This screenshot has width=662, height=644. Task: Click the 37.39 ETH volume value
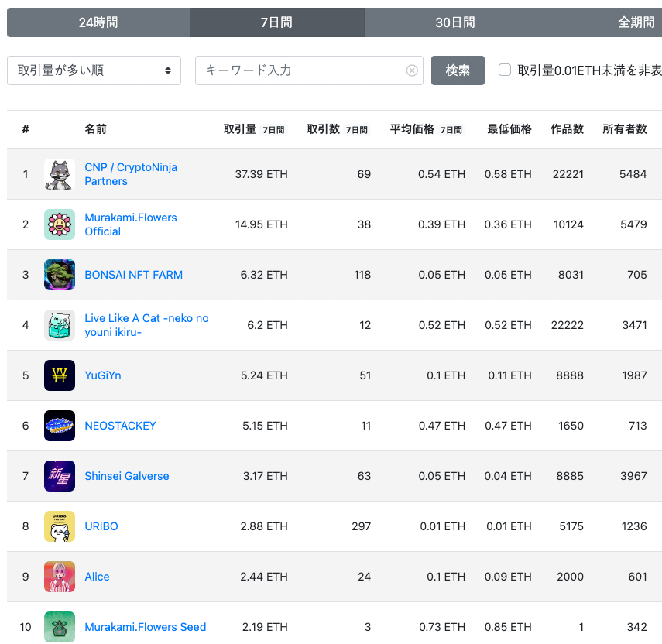coord(262,174)
